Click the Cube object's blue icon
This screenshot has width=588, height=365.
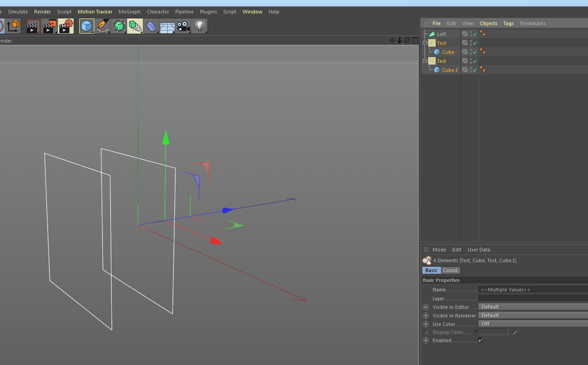(x=437, y=52)
